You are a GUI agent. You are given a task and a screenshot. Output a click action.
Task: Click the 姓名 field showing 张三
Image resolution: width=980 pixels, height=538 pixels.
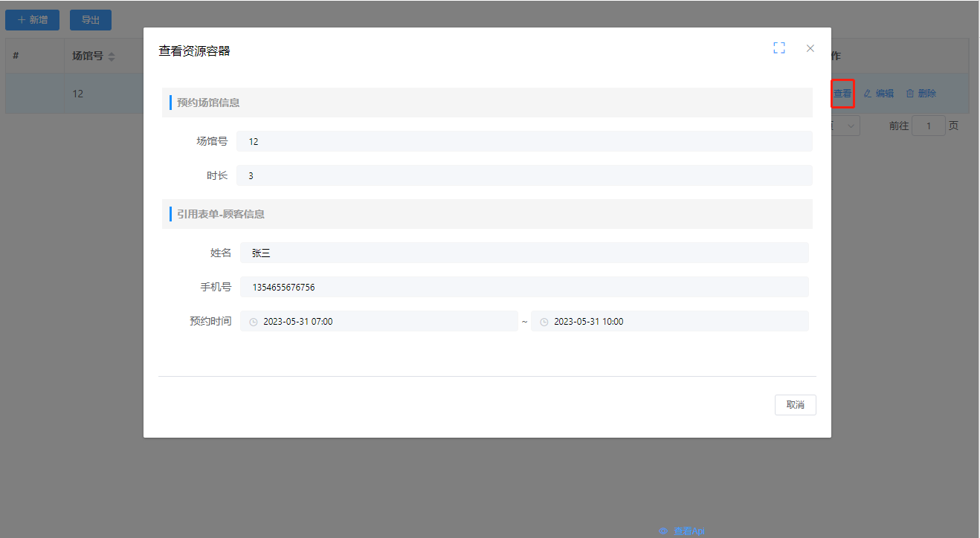(x=523, y=253)
